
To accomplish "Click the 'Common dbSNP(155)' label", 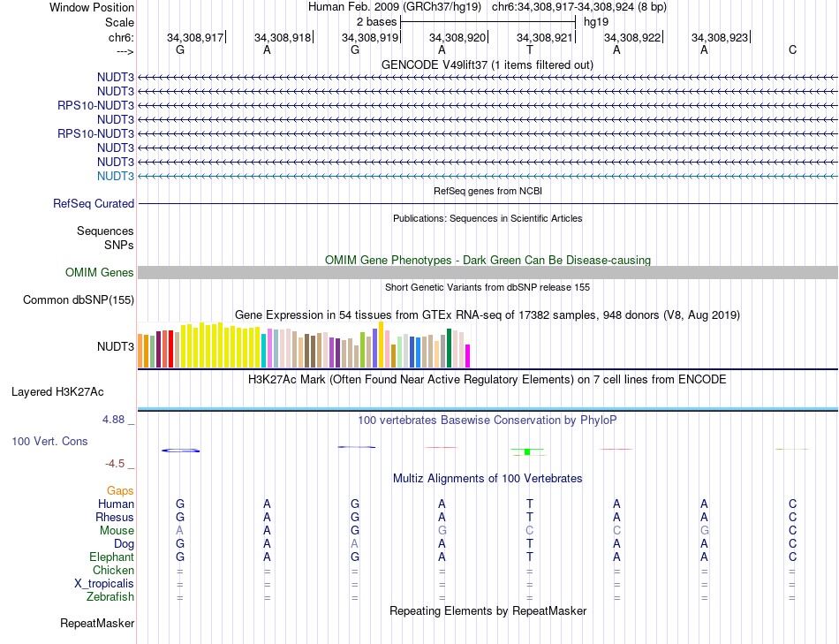I will 78,299.
